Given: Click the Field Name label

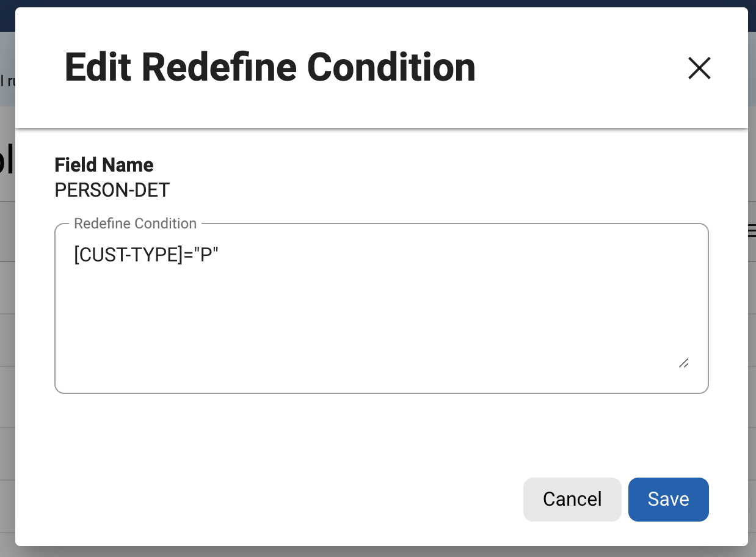Looking at the screenshot, I should (x=104, y=165).
